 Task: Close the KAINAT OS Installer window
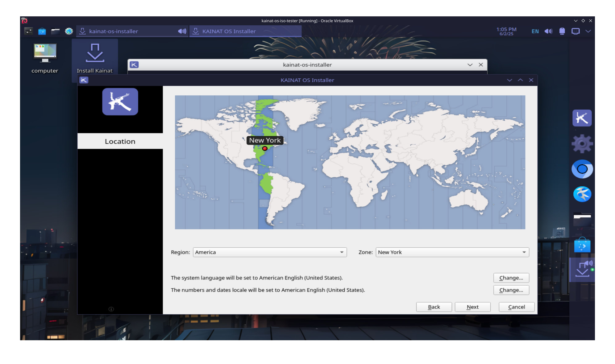click(x=531, y=80)
